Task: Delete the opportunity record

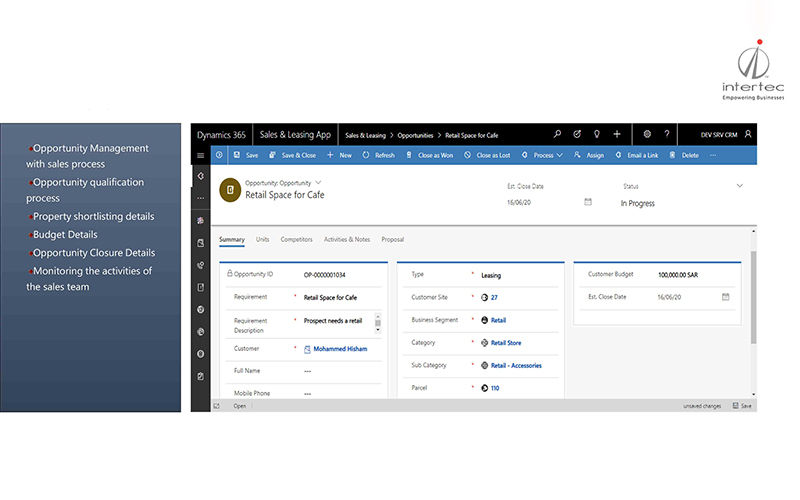Action: (684, 155)
